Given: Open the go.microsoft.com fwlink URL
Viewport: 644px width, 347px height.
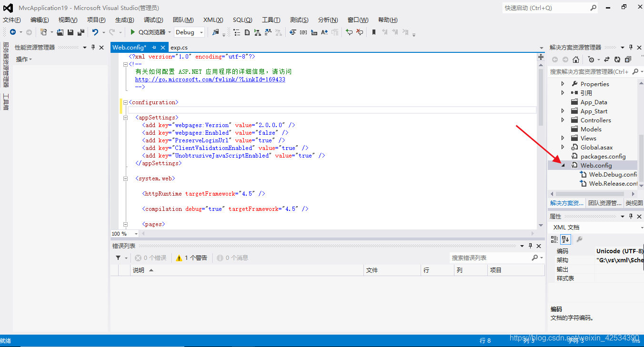Looking at the screenshot, I should 210,79.
